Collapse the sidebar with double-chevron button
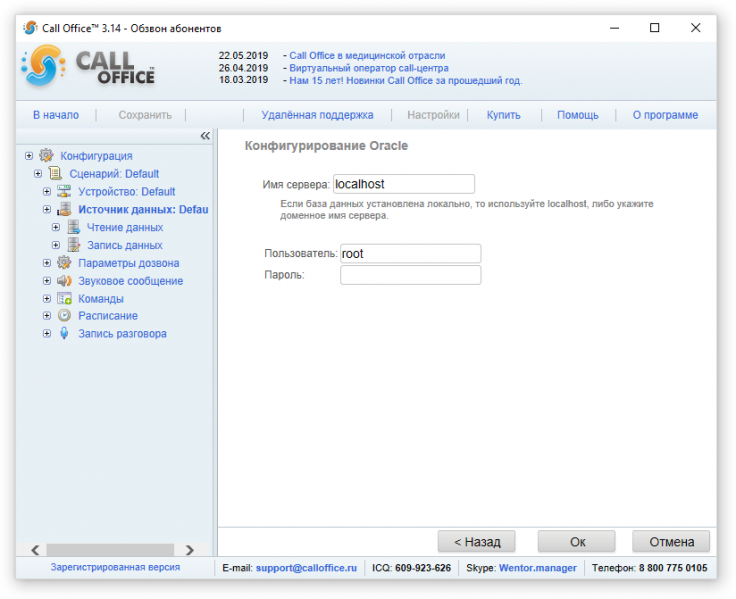 [205, 136]
